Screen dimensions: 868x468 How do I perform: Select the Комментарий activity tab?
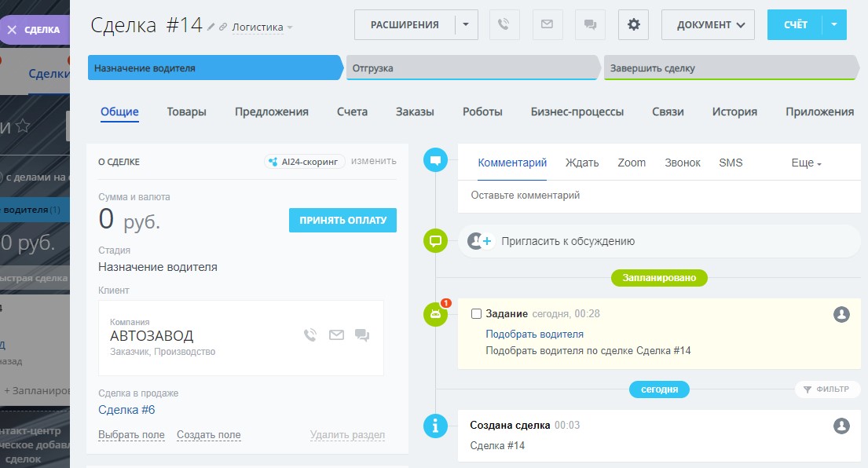pyautogui.click(x=512, y=163)
